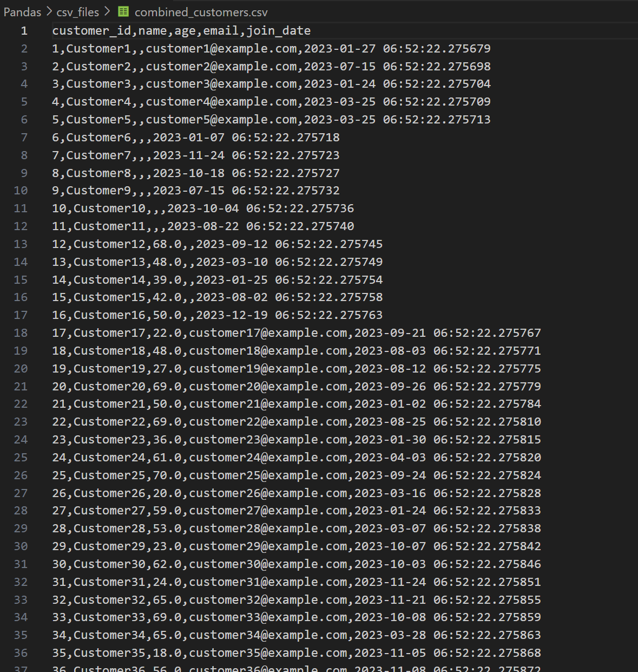Select combined_customers.csv in breadcrumb

(x=201, y=12)
